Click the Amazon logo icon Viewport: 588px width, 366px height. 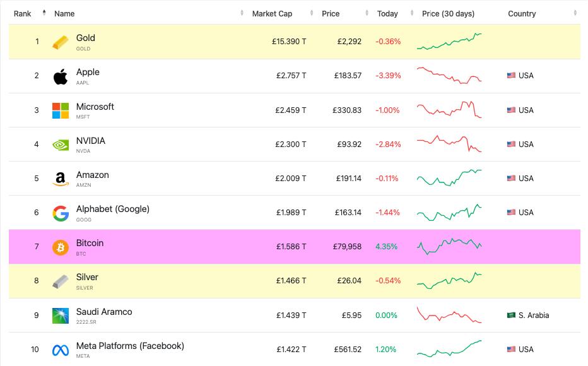[61, 179]
